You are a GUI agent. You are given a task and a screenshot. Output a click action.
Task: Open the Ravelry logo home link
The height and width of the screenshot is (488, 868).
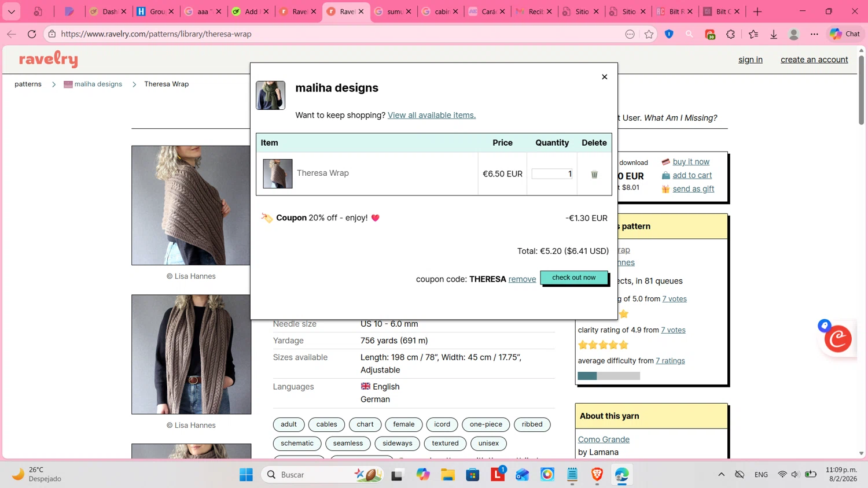click(49, 59)
